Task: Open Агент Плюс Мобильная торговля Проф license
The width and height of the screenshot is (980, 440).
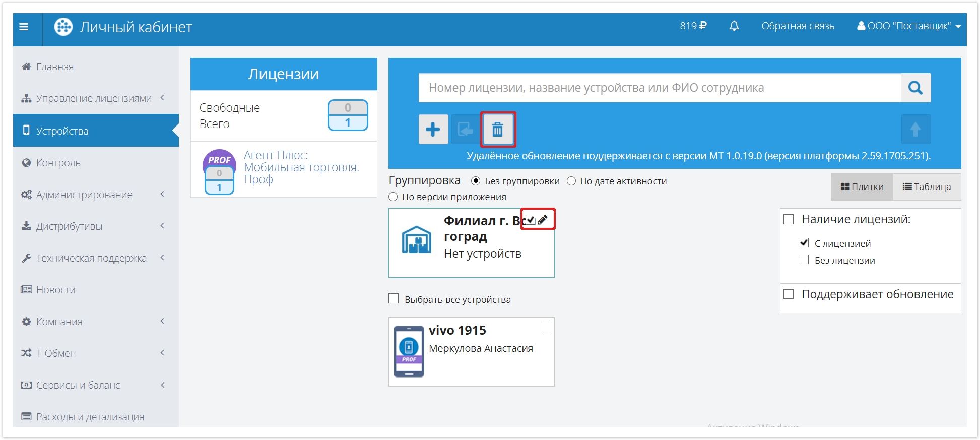Action: click(x=301, y=167)
